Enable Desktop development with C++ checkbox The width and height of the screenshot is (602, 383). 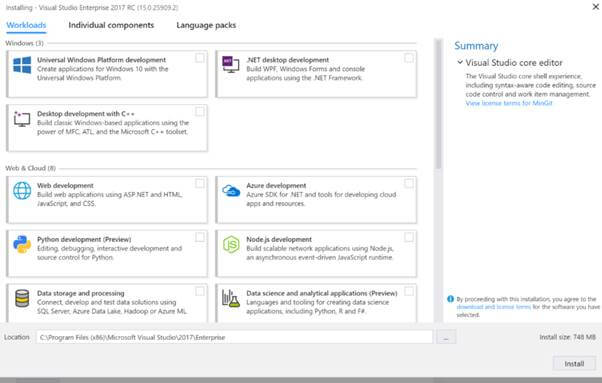(x=200, y=112)
